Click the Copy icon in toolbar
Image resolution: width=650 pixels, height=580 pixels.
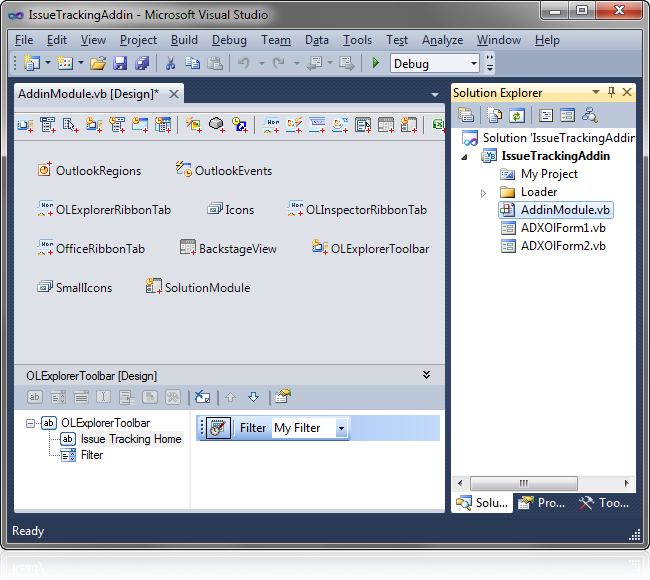(x=192, y=63)
